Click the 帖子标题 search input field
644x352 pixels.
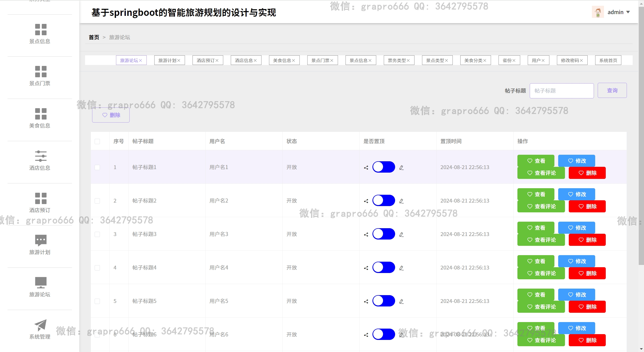click(x=561, y=91)
